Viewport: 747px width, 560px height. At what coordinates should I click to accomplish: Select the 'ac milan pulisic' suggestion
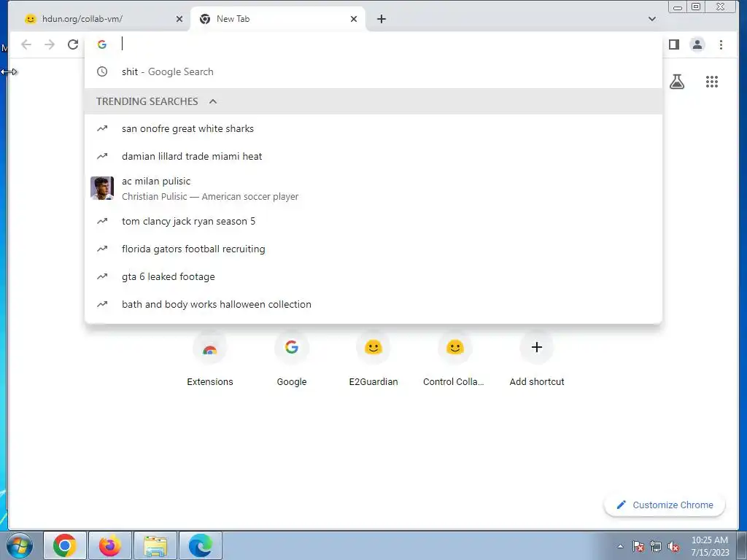[x=373, y=189]
